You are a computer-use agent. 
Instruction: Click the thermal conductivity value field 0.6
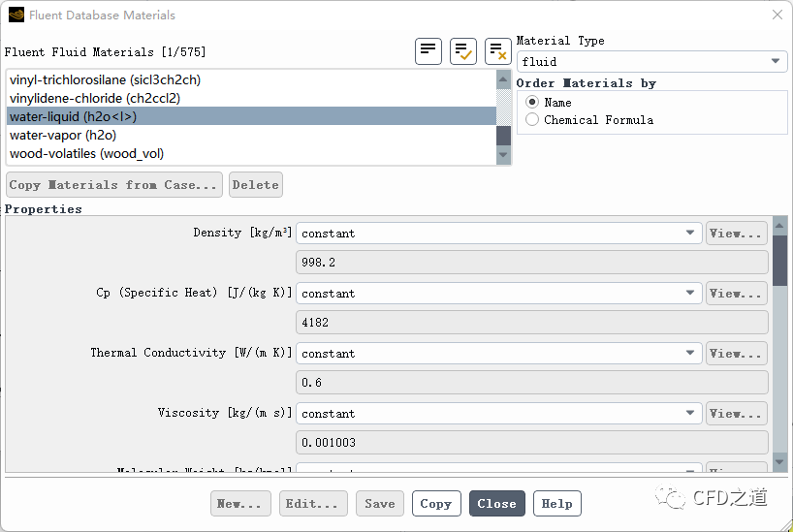532,383
